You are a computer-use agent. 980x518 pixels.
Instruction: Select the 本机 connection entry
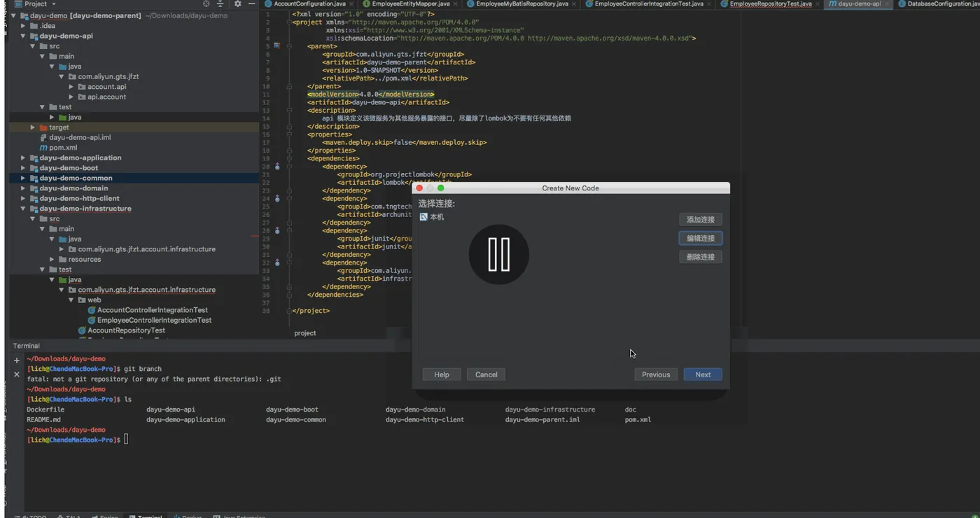coord(432,217)
